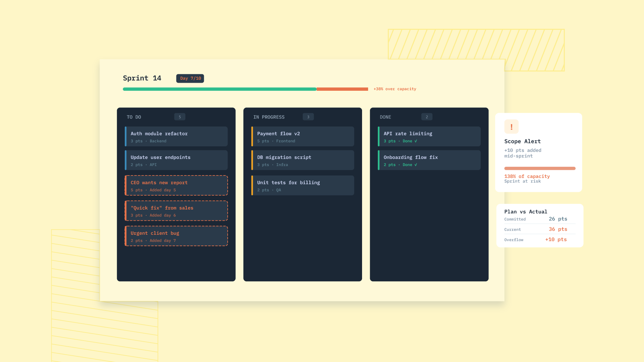Viewport: 644px width, 362px height.
Task: Click the Scope Alert exclamation icon
Action: [x=511, y=127]
